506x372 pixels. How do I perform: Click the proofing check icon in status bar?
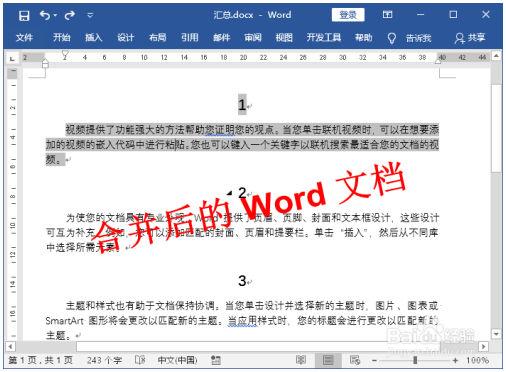coord(140,360)
